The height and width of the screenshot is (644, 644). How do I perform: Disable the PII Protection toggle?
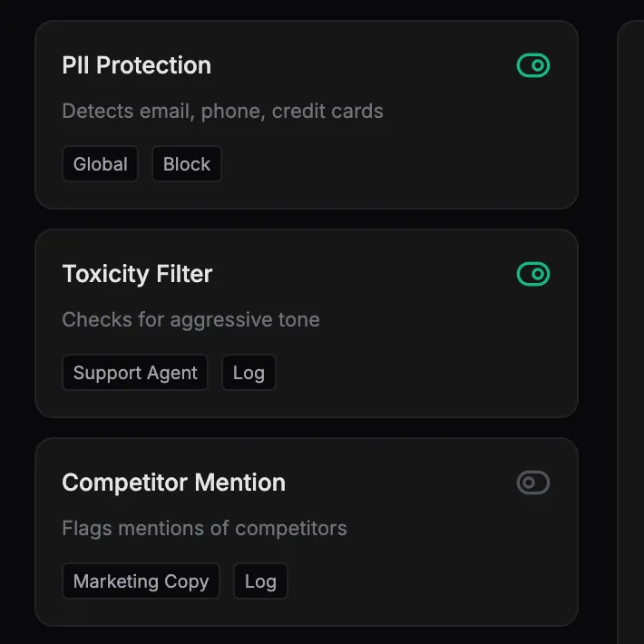pyautogui.click(x=533, y=65)
